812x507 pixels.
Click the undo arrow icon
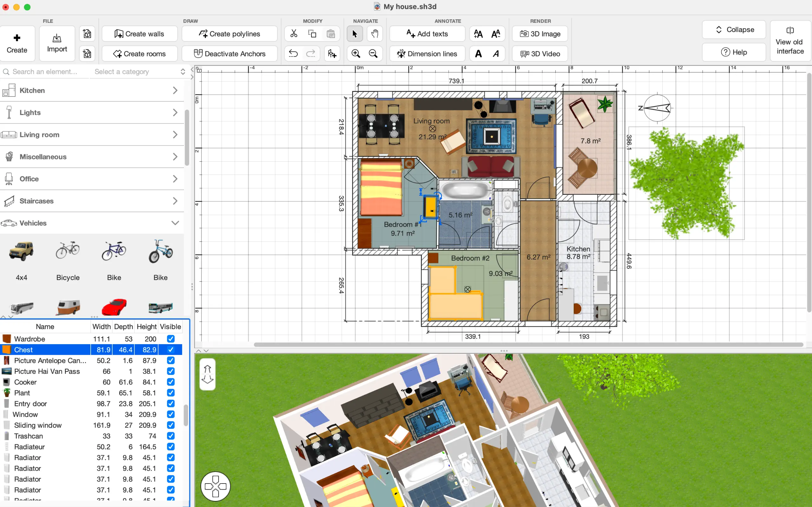[293, 54]
